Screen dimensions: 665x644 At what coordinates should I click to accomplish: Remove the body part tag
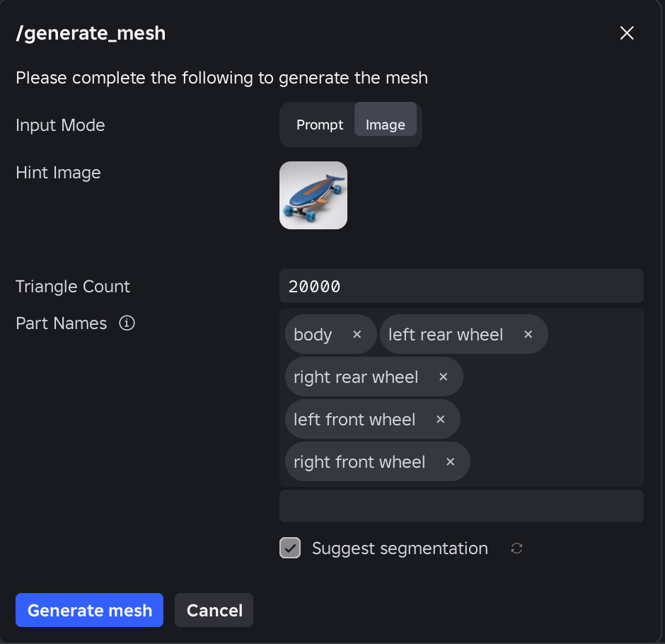point(357,335)
